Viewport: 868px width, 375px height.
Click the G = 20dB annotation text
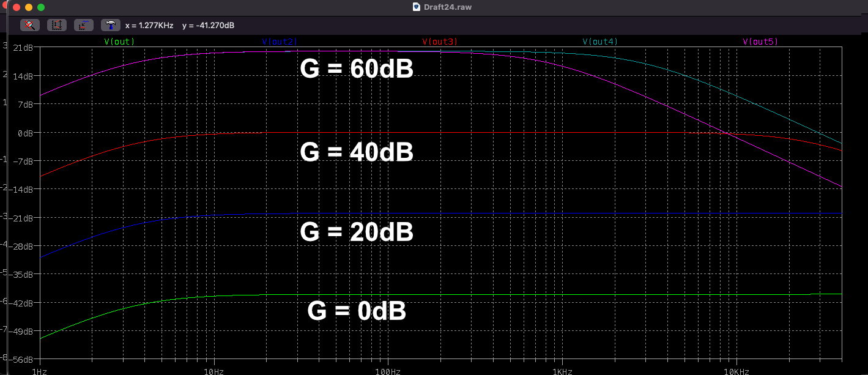point(357,232)
